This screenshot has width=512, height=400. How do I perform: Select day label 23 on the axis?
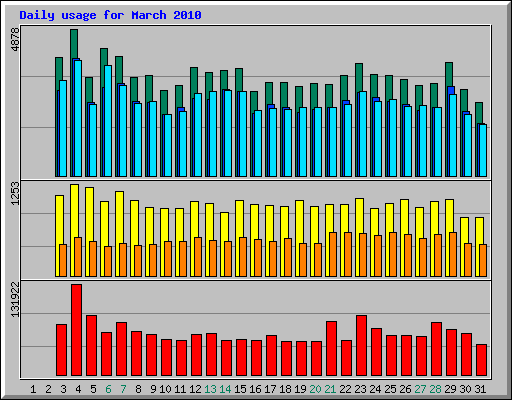click(x=360, y=389)
